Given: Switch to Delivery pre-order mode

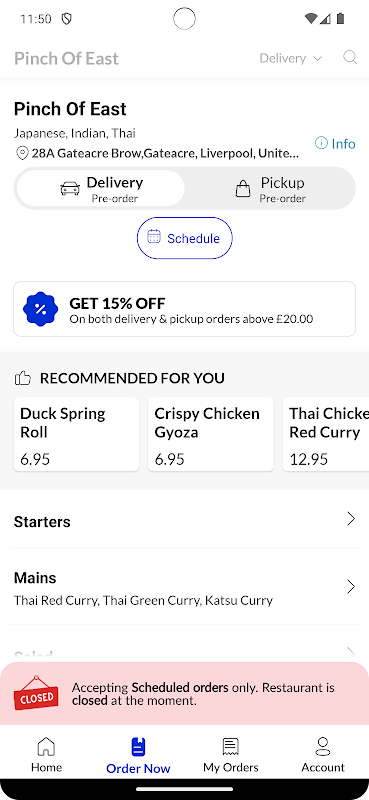Looking at the screenshot, I should coord(101,188).
